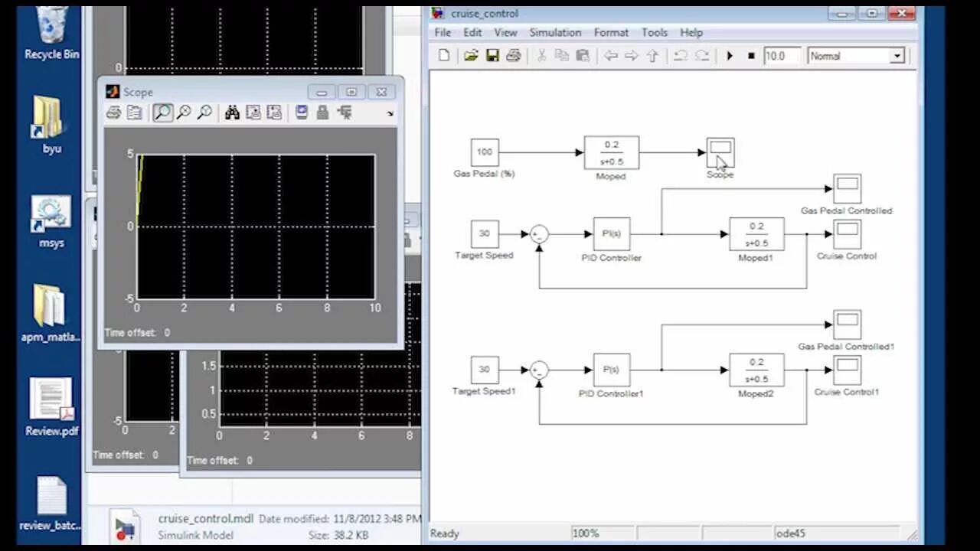
Task: Expand the Scope toolbar overflow arrow
Action: click(x=390, y=114)
